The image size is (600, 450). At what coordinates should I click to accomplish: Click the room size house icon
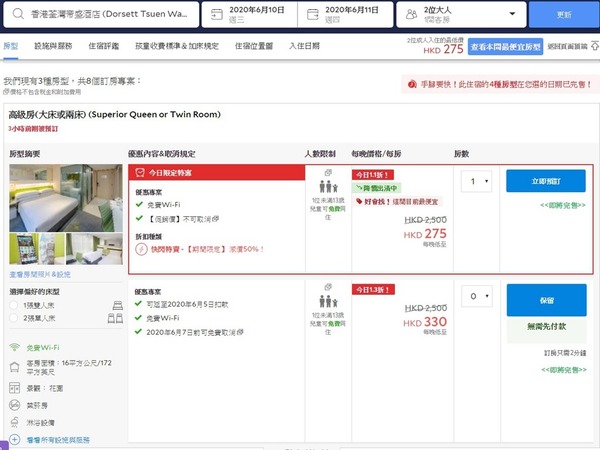tap(15, 367)
